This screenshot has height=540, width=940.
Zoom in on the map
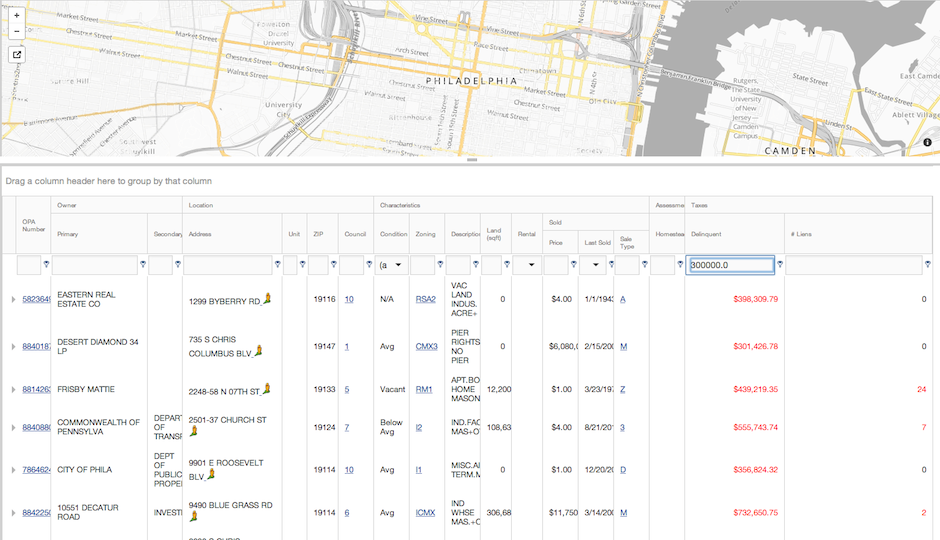tap(16, 15)
